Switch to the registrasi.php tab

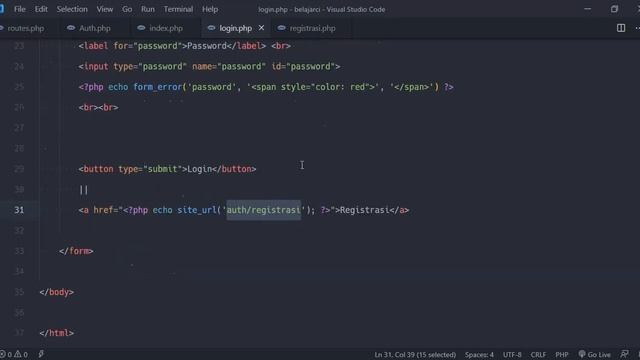tap(312, 28)
